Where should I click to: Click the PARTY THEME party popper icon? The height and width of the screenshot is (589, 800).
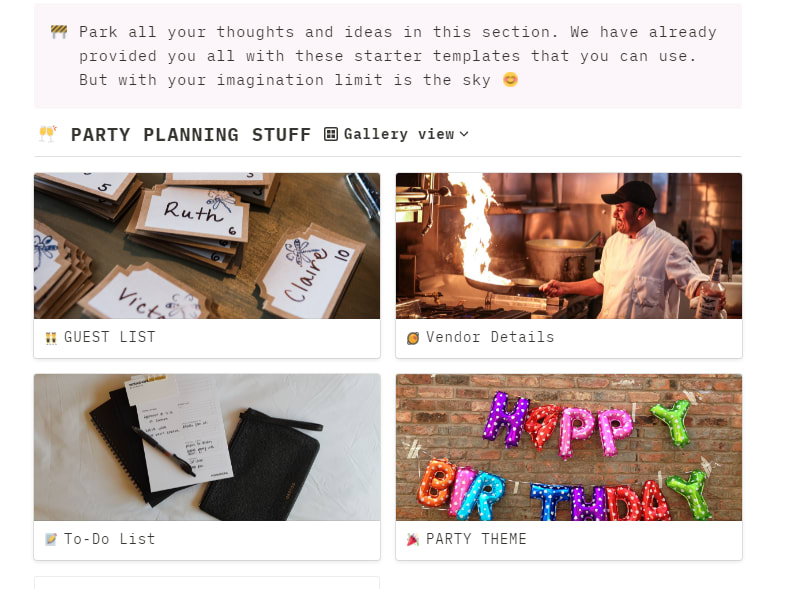tap(413, 539)
